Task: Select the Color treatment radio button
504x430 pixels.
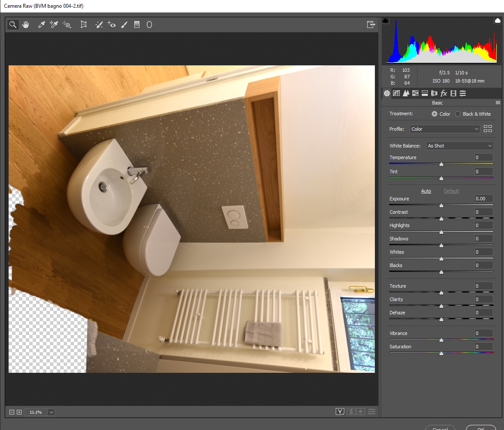Action: 435,114
